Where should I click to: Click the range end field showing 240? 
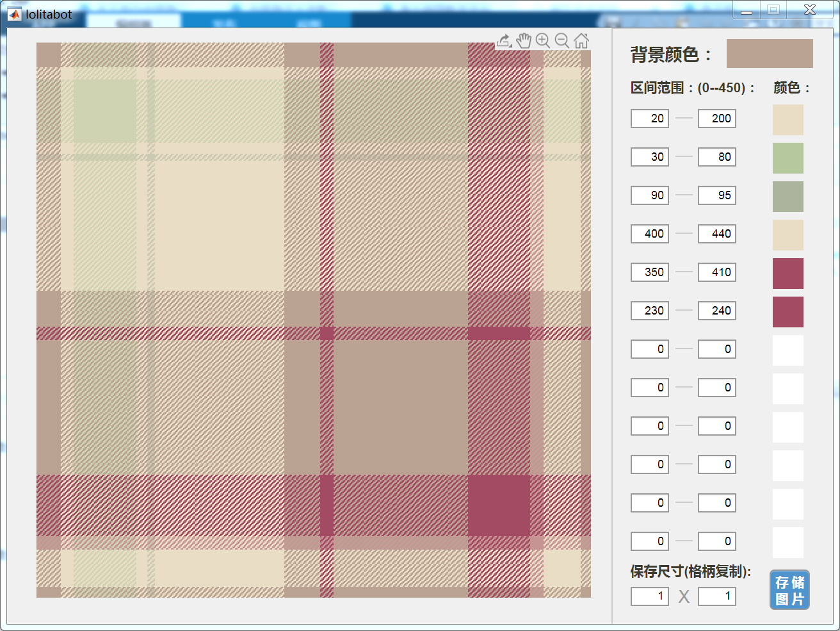coord(717,311)
